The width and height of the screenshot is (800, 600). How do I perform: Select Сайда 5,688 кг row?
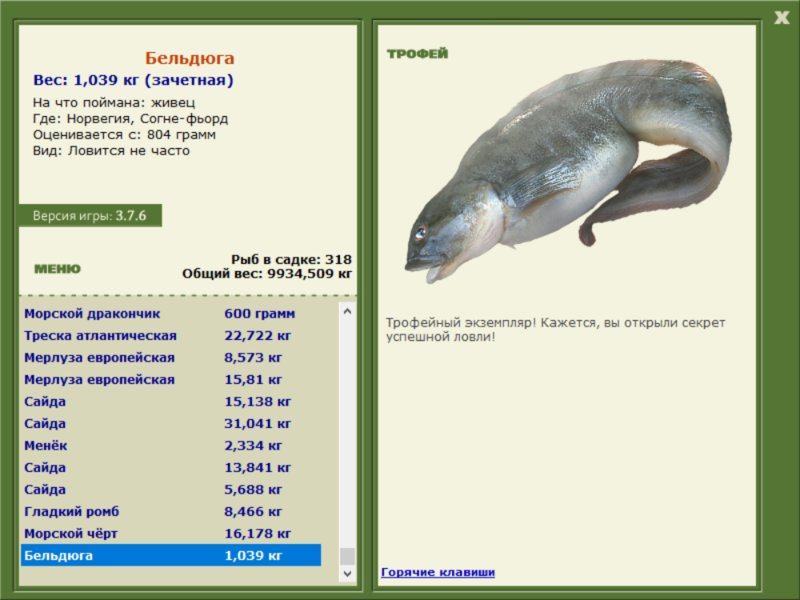(171, 489)
